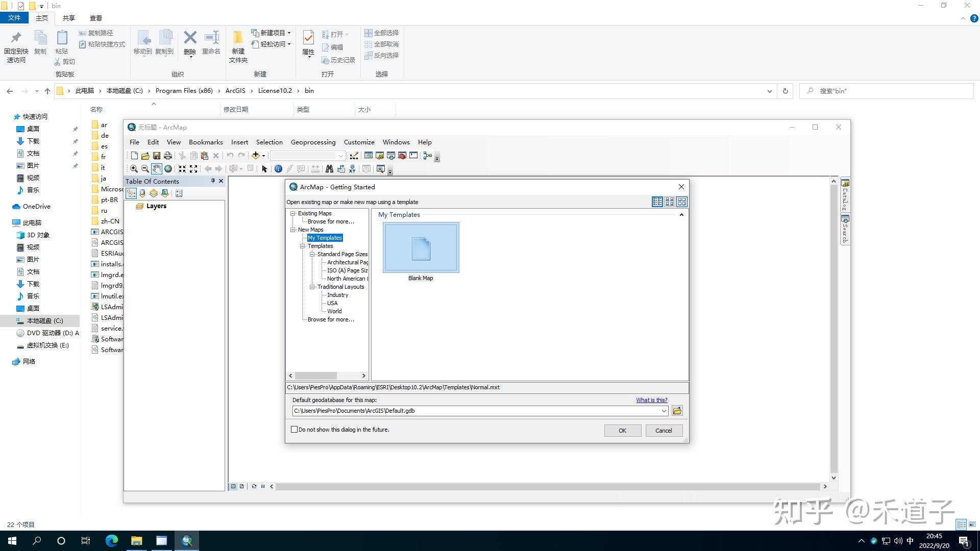Click the Open map document folder icon

point(145,156)
